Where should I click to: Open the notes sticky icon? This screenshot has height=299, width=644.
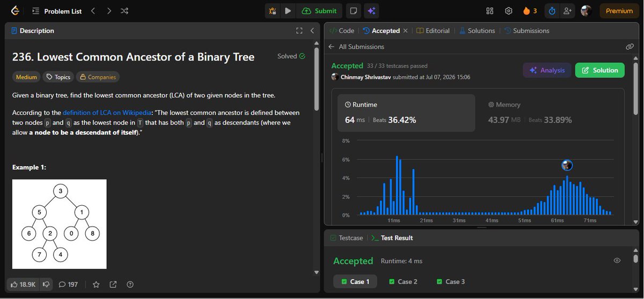pos(353,11)
